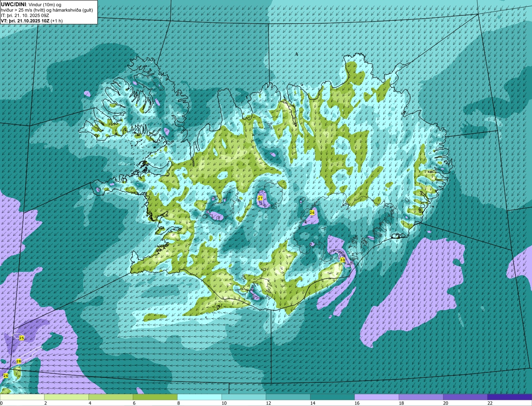
Task: Click the scale tick label '14'
Action: pyautogui.click(x=313, y=403)
